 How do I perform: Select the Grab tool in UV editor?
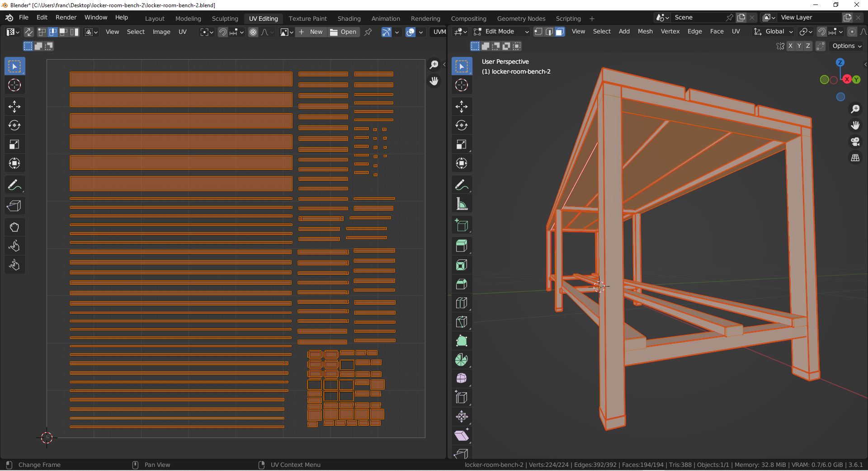click(x=14, y=227)
